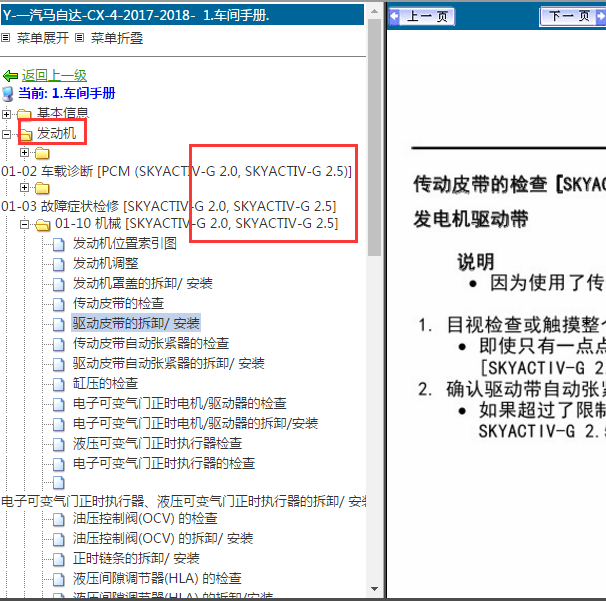This screenshot has width=606, height=601.
Task: Click the 基本信息 folder icon
Action: (24, 114)
